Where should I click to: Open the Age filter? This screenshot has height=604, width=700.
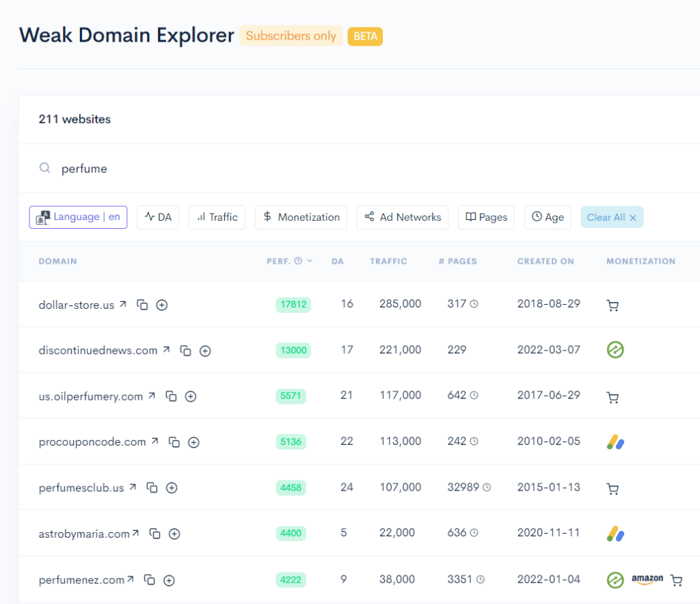(x=548, y=217)
